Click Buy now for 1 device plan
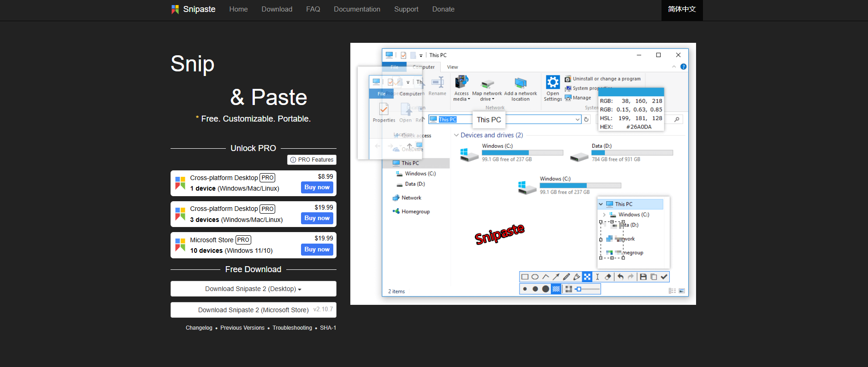868x367 pixels. 317,187
